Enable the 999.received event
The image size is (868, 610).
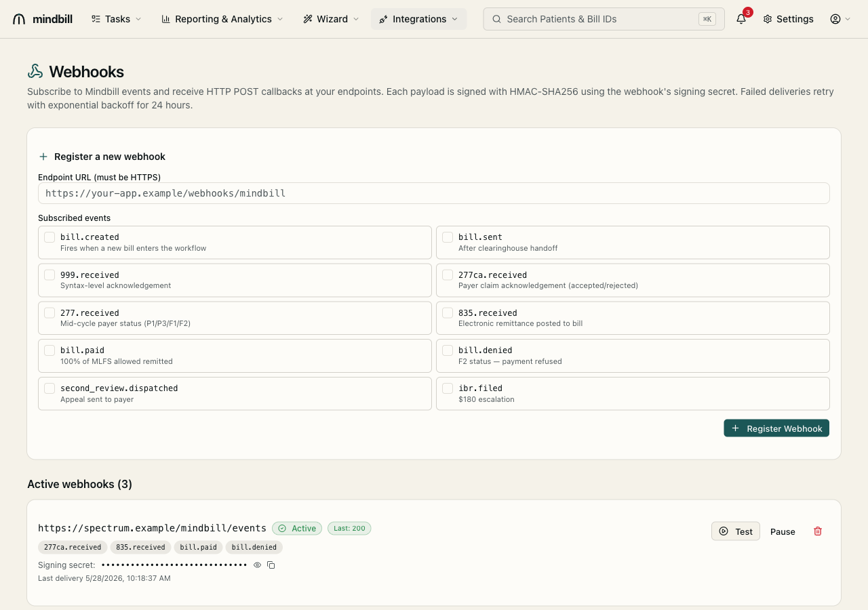[50, 275]
